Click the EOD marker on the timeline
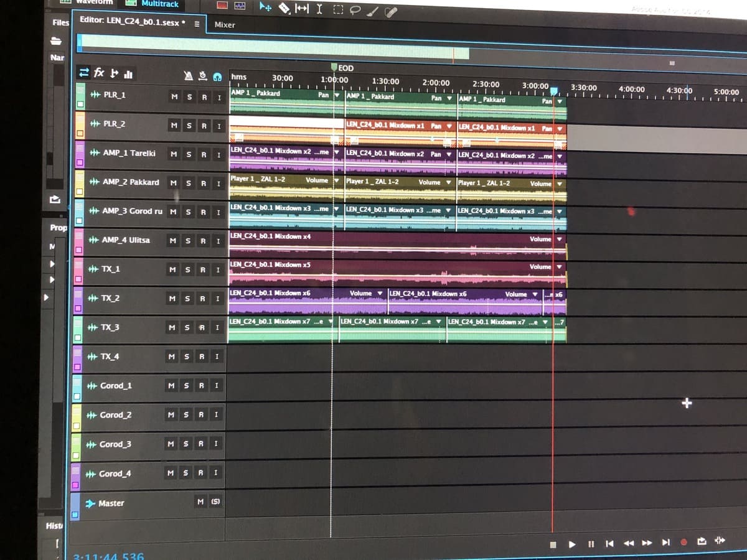747x560 pixels. click(x=335, y=68)
